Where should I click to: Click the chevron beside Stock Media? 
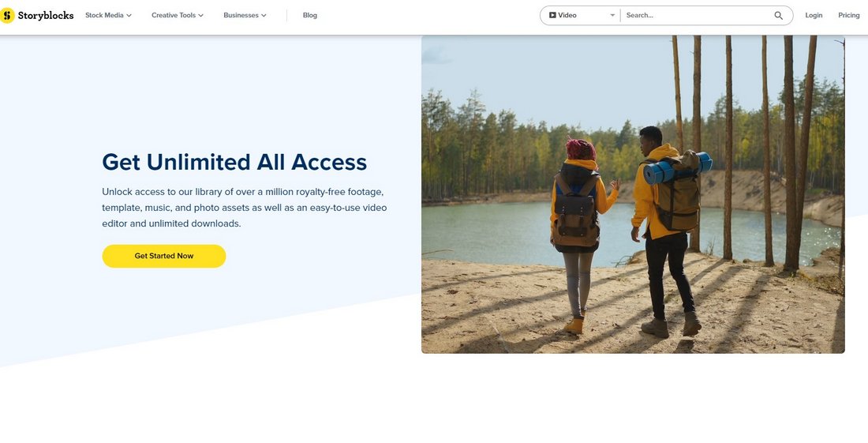(129, 16)
